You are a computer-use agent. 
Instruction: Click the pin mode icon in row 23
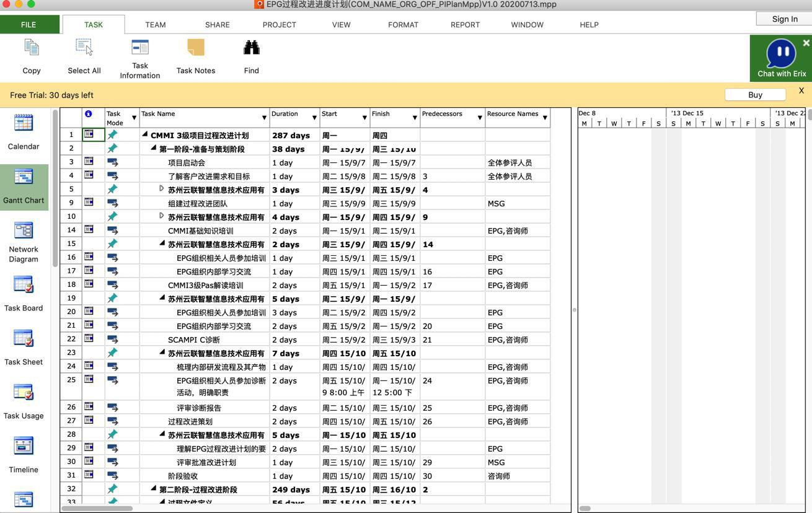112,353
